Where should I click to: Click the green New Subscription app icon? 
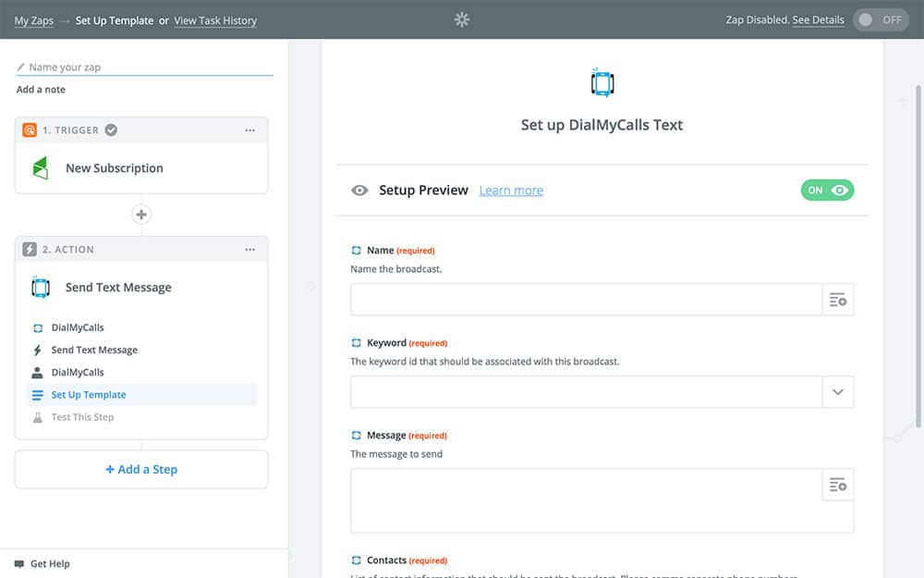coord(40,168)
